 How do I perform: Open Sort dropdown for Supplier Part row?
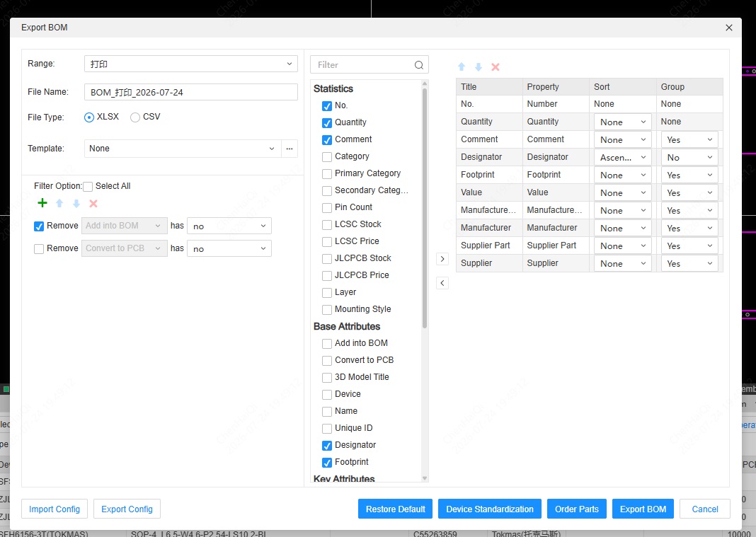tap(622, 246)
